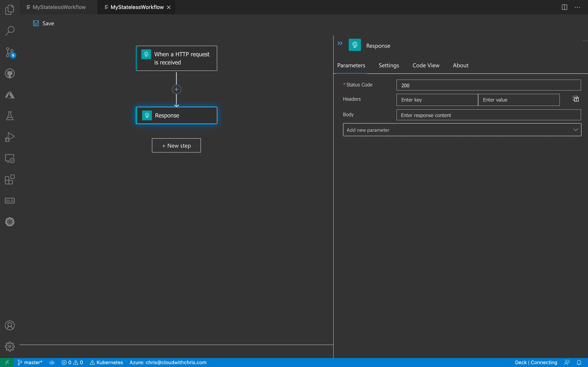Open the Search view
The height and width of the screenshot is (367, 588).
(x=10, y=31)
